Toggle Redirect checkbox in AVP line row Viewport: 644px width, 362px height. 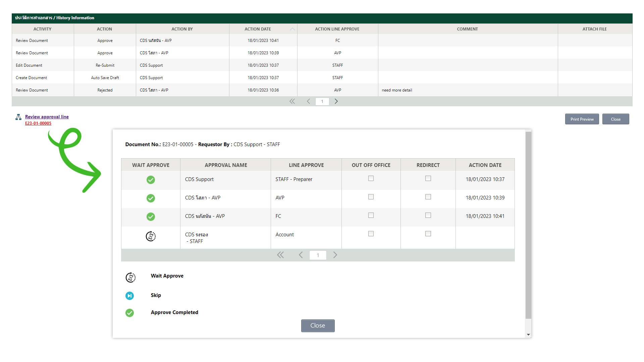coord(428,197)
